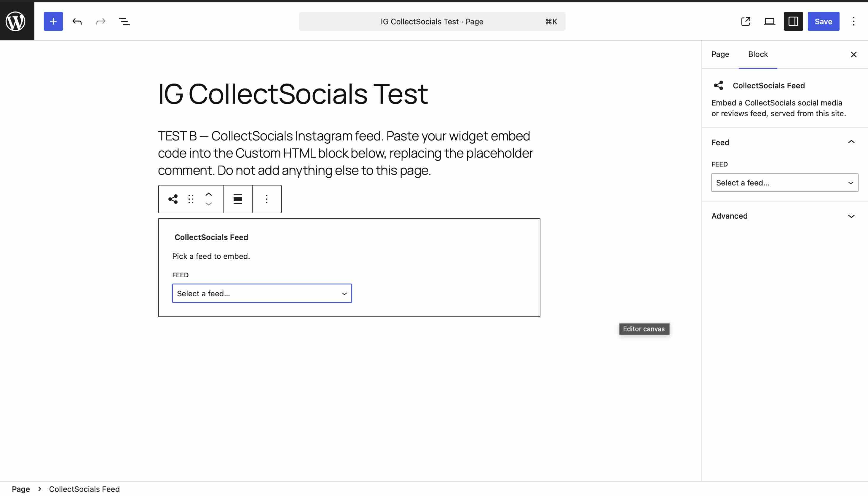Image resolution: width=868 pixels, height=496 pixels.
Task: Grab the block drag handle
Action: [x=191, y=199]
